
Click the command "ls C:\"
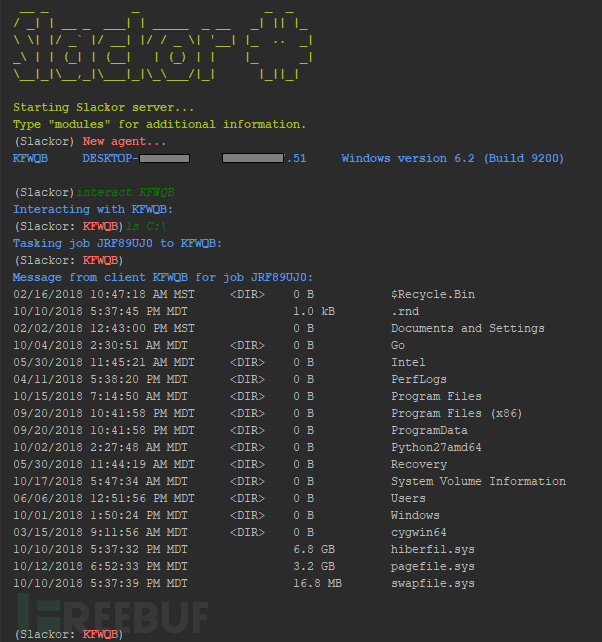click(x=146, y=226)
